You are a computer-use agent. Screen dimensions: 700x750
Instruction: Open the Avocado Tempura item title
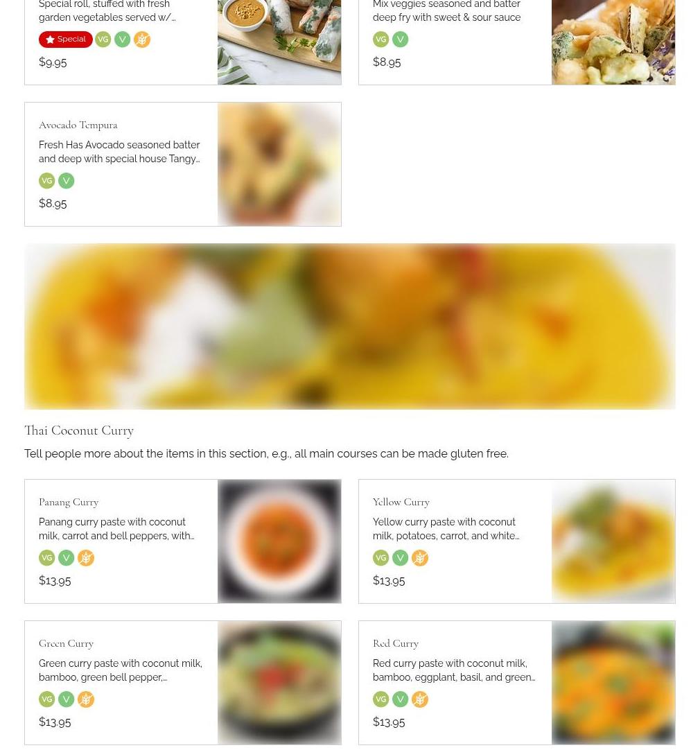click(x=78, y=125)
